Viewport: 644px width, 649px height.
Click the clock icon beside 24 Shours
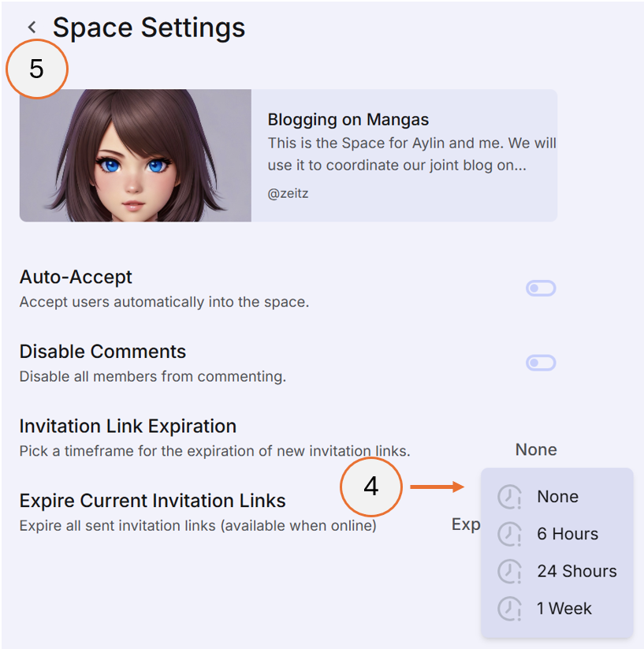(x=510, y=571)
